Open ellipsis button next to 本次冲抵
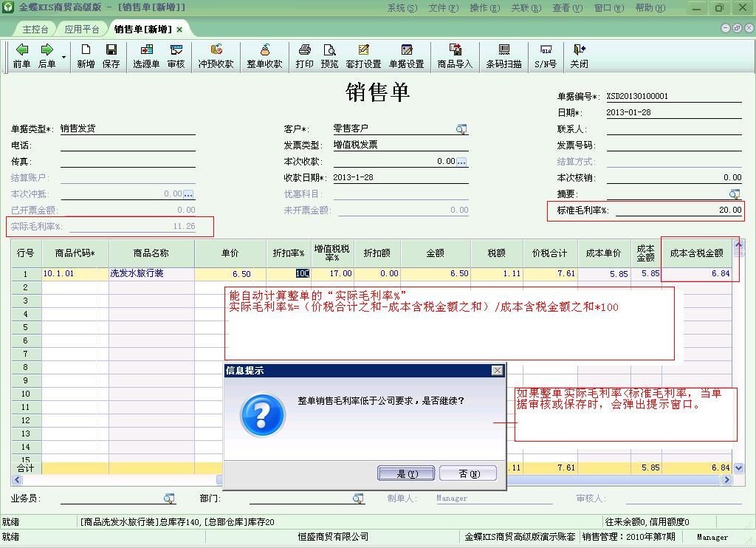 pos(188,194)
